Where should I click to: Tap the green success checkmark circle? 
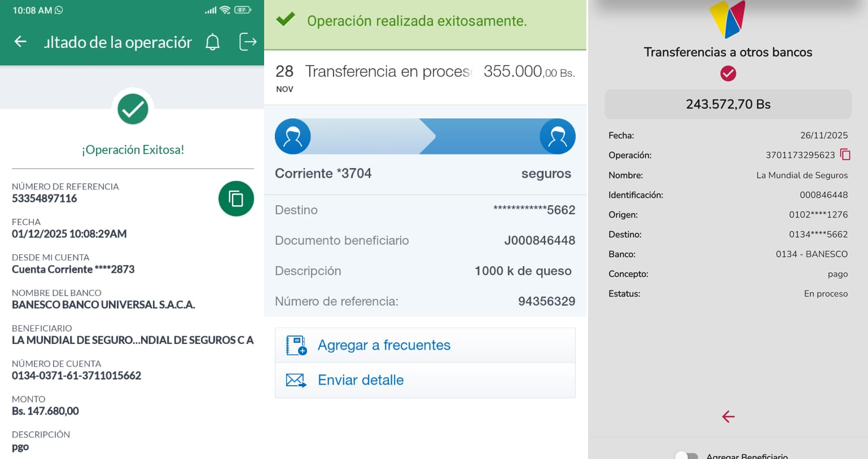(x=133, y=109)
